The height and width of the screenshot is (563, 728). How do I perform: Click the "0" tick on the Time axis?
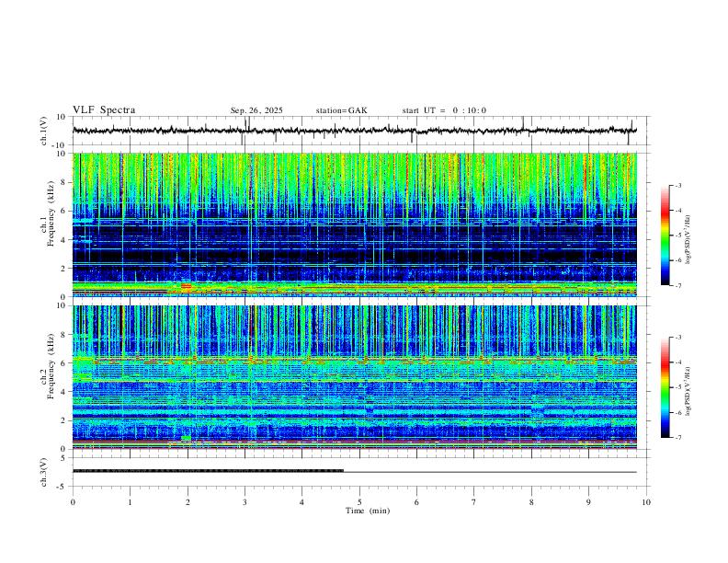coord(73,502)
